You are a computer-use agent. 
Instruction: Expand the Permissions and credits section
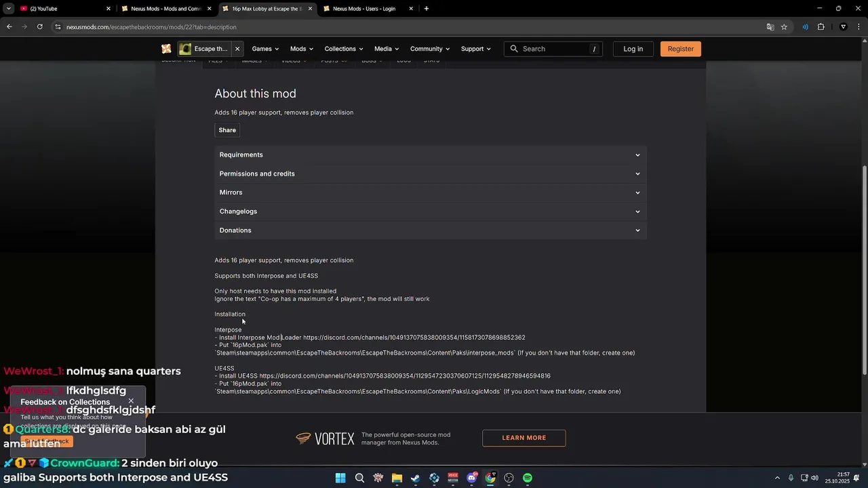[x=430, y=174]
